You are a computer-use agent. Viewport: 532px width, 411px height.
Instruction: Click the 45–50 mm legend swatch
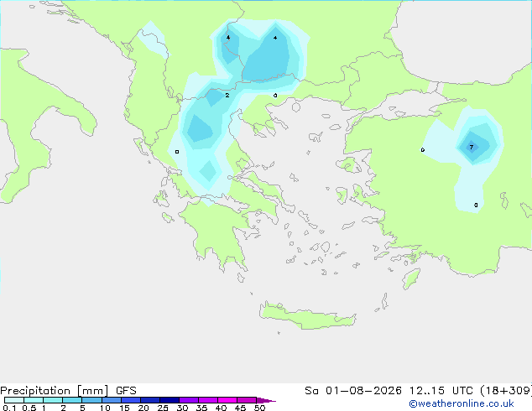pyautogui.click(x=247, y=400)
